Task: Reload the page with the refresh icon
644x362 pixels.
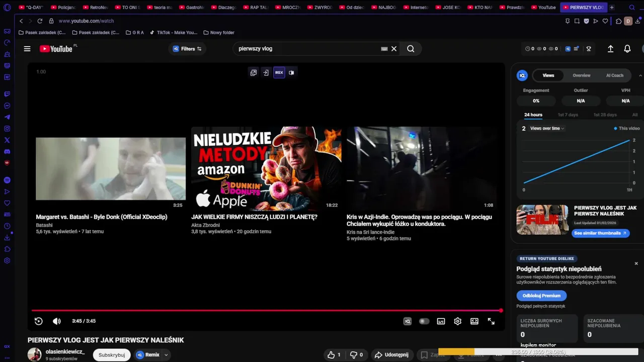Action: [x=40, y=21]
